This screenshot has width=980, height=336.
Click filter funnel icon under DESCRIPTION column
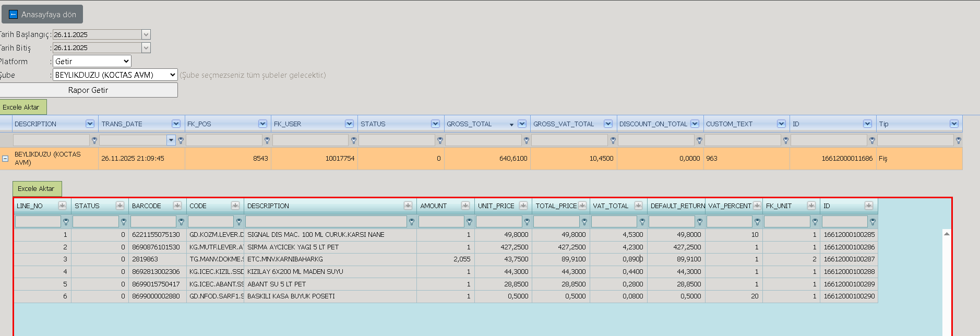(x=94, y=140)
